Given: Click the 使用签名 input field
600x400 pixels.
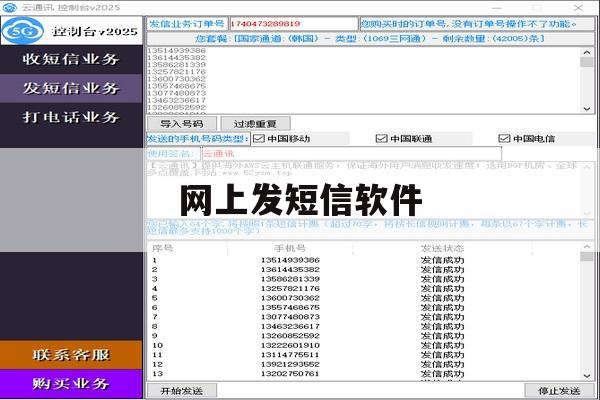Looking at the screenshot, I should [352, 154].
